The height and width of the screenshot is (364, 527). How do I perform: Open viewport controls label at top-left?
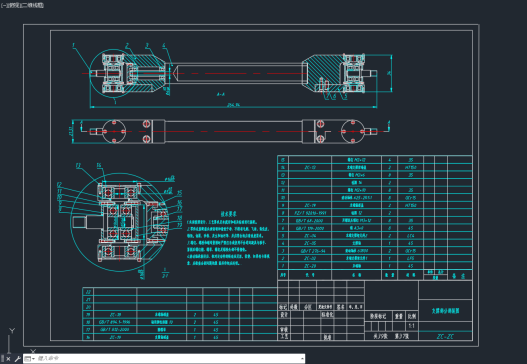pyautogui.click(x=23, y=5)
